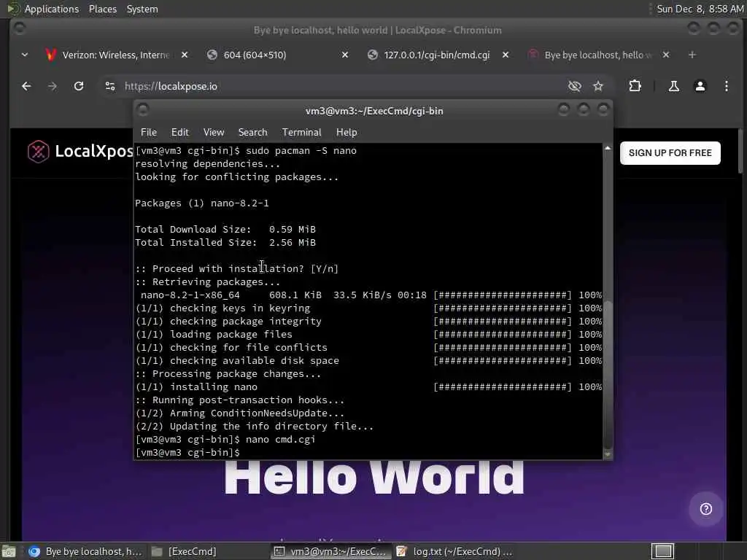
Task: Open the System menu
Action: point(142,9)
